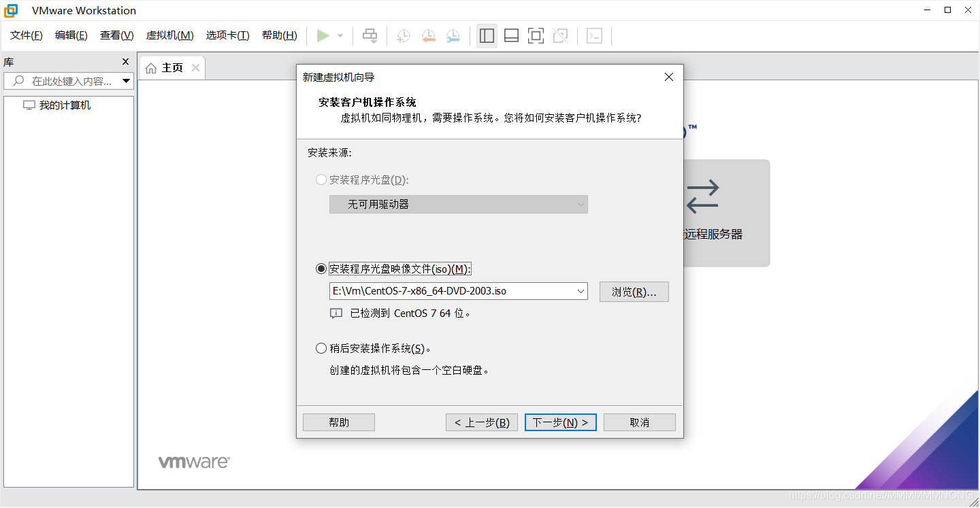Select the 安装程序光盘(D) radio option
The width and height of the screenshot is (980, 508).
click(x=321, y=180)
